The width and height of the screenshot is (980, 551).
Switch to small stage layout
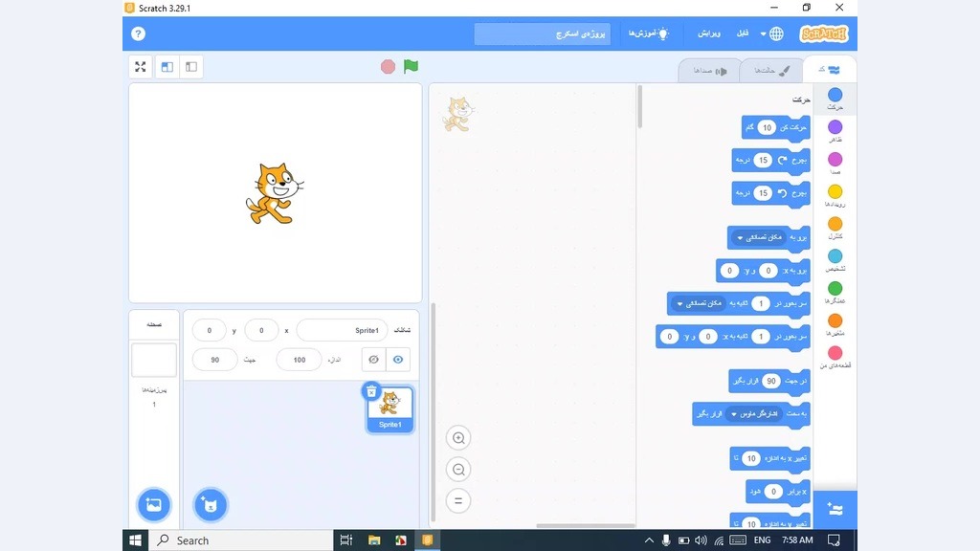191,67
